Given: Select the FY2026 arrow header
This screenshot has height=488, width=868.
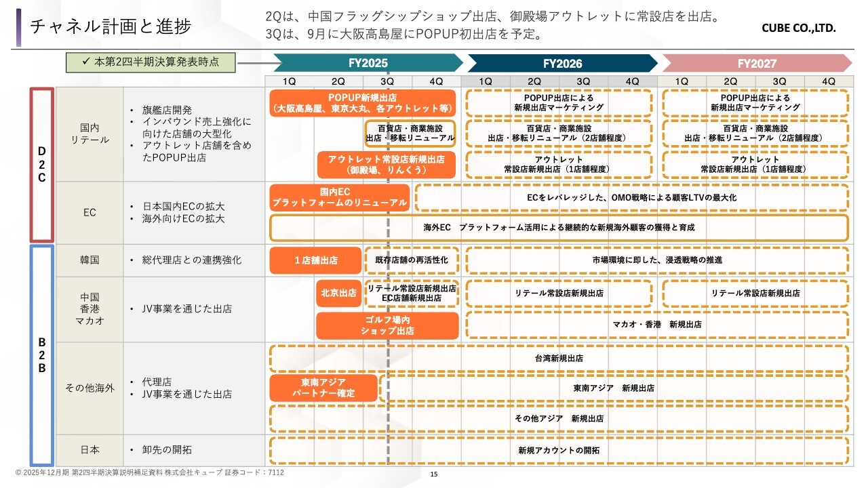Looking at the screenshot, I should click(x=562, y=63).
